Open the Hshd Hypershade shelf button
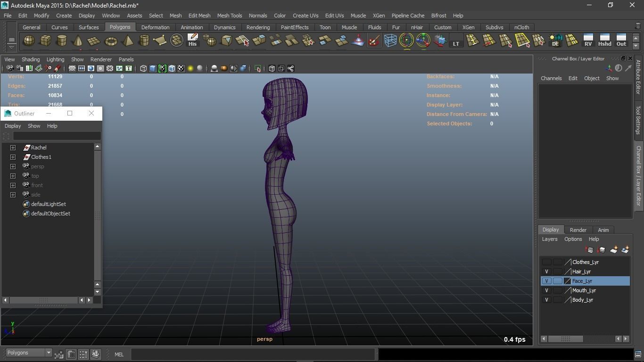The image size is (644, 362). pyautogui.click(x=604, y=41)
